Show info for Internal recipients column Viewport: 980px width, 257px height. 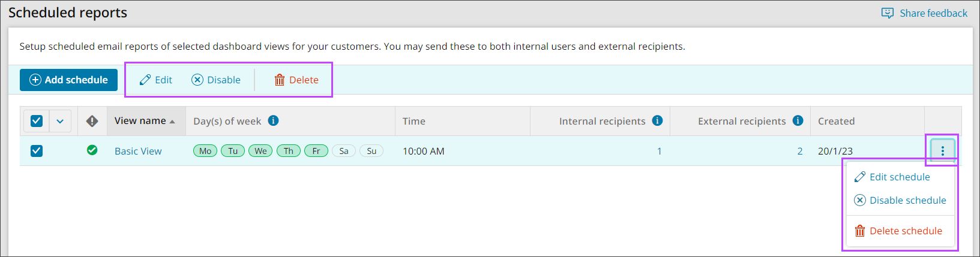click(657, 120)
